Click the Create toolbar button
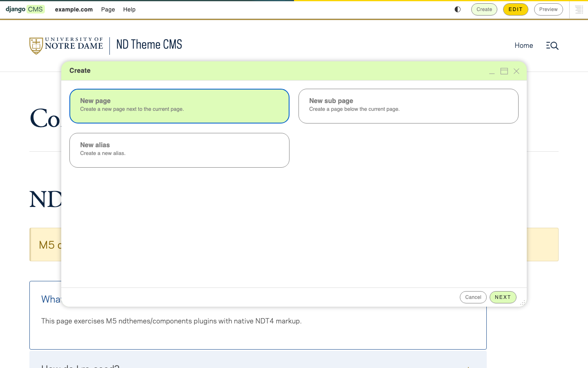This screenshot has height=368, width=588. pyautogui.click(x=484, y=9)
